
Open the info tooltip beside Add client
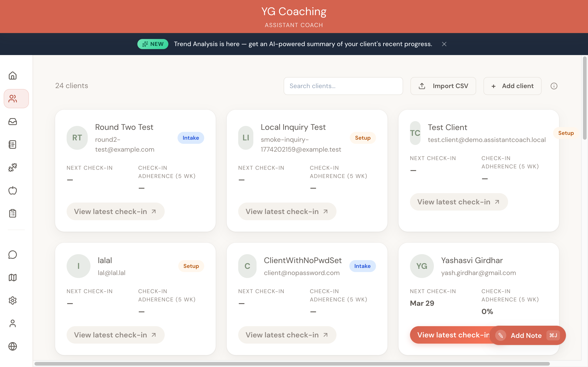click(554, 86)
